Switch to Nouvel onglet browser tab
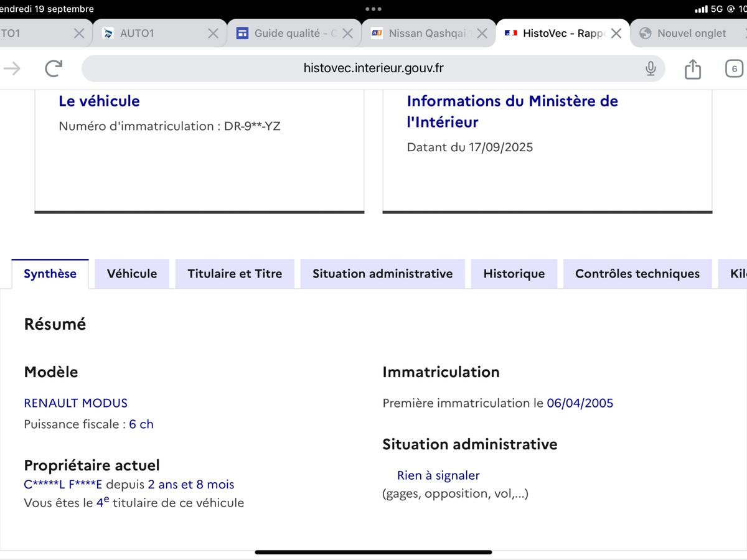The width and height of the screenshot is (747, 560). point(688,34)
